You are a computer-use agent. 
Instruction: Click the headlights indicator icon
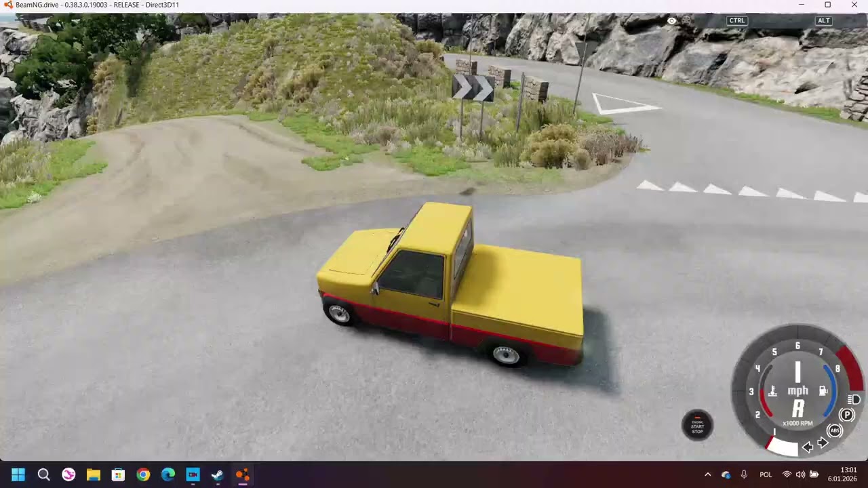tap(855, 399)
